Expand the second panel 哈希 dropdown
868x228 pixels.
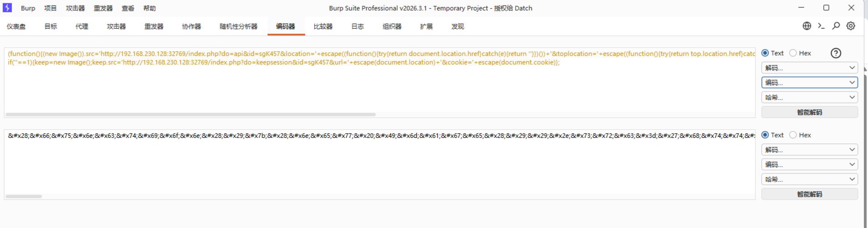pos(810,179)
